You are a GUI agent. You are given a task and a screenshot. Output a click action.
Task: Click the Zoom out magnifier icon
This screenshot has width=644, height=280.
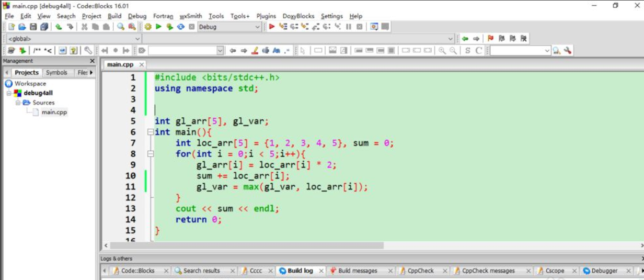coord(453,51)
